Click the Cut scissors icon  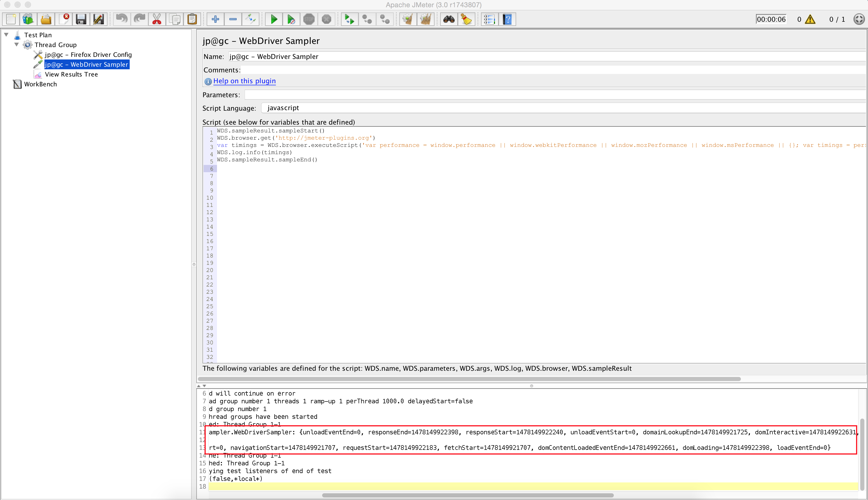point(157,19)
